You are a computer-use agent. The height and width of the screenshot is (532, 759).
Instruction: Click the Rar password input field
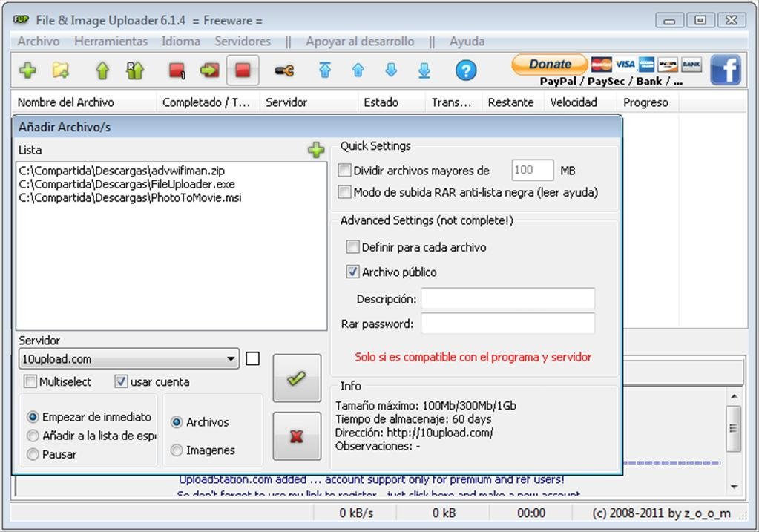pyautogui.click(x=507, y=324)
